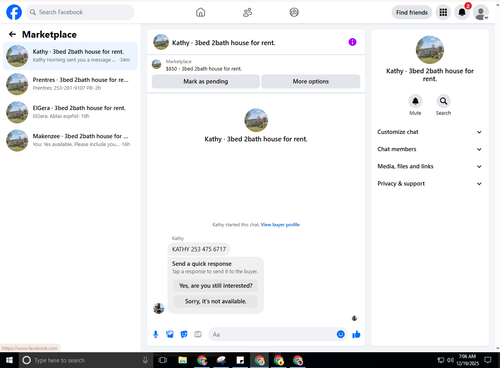Expand Privacy & support section
500x368 pixels.
[429, 184]
